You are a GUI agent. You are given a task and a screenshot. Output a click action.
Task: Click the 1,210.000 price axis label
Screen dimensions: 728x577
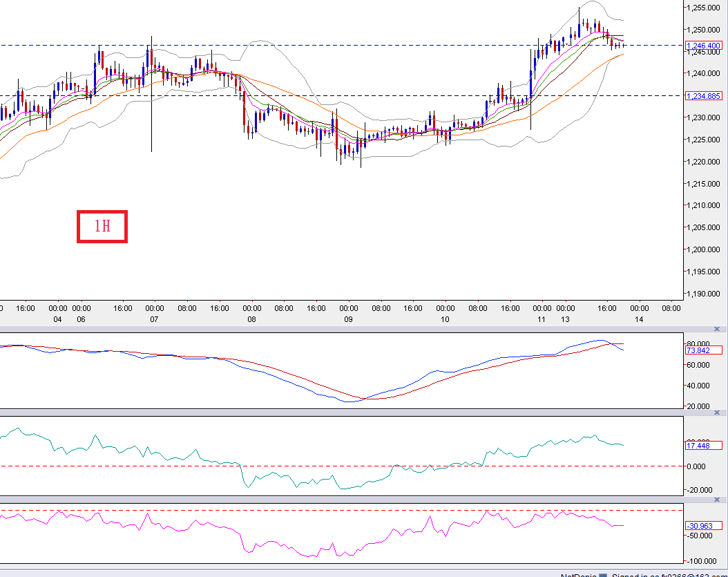[703, 205]
